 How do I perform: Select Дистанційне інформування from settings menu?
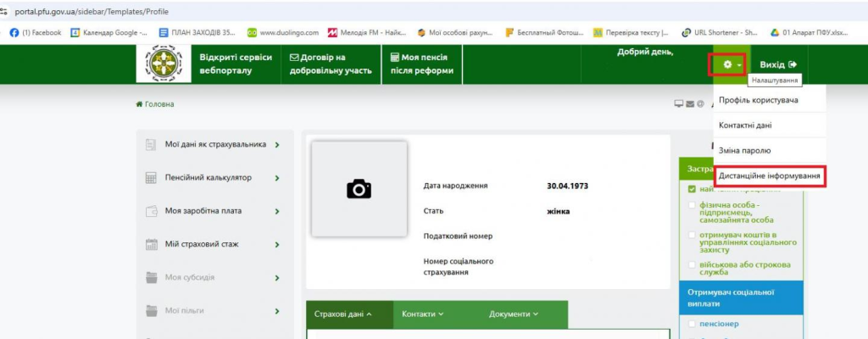pos(769,175)
